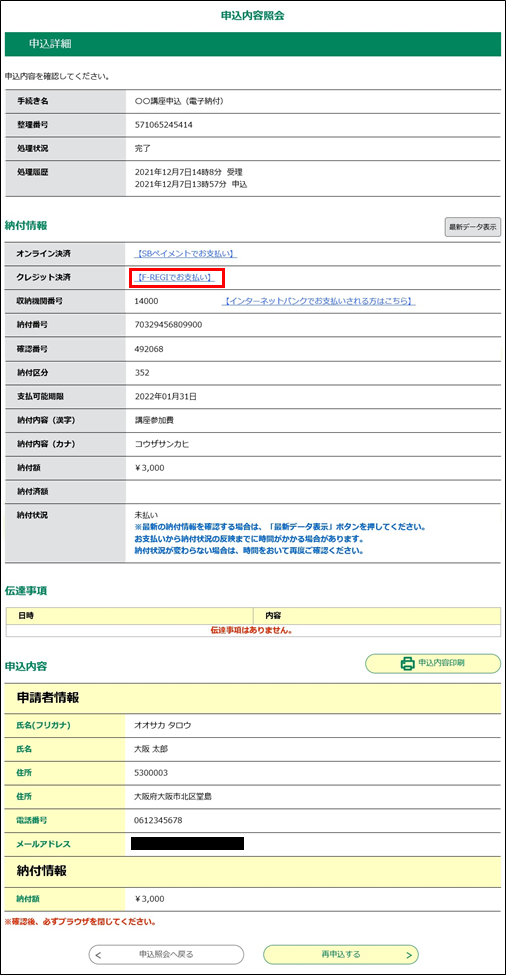
Task: Click the 未払い payment status text
Action: pyautogui.click(x=147, y=515)
